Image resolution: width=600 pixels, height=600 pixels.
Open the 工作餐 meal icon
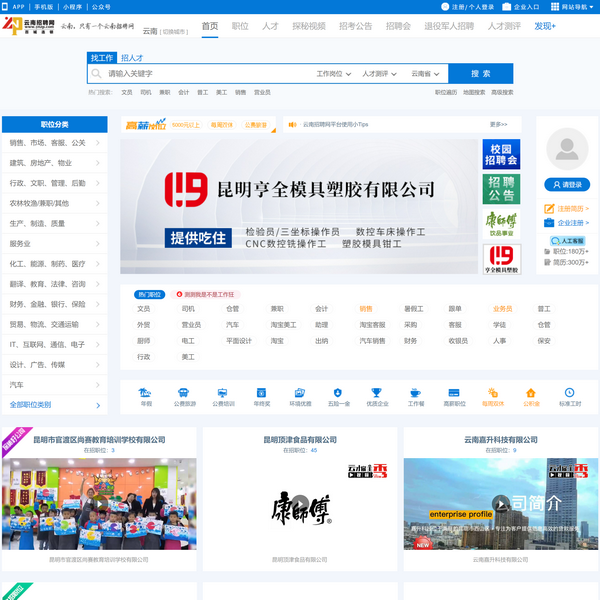click(416, 393)
